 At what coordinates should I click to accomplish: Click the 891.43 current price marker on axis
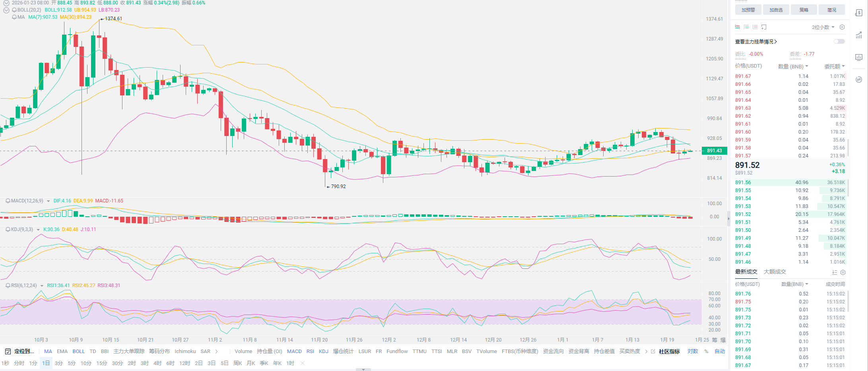click(x=714, y=151)
